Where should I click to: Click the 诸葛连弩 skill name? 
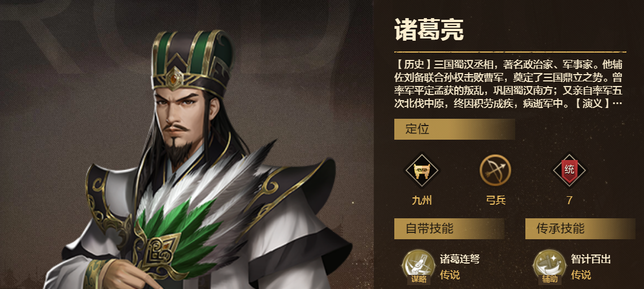[x=460, y=260]
